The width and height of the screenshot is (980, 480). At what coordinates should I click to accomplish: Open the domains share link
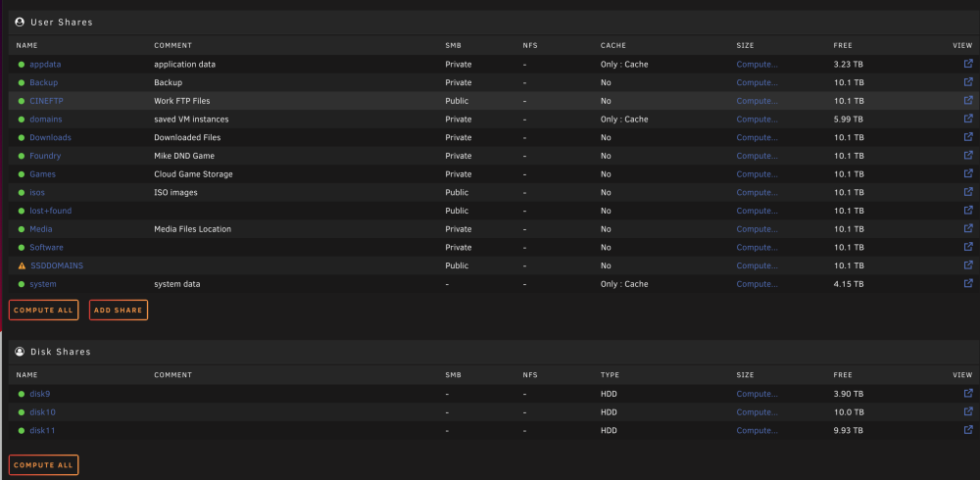46,120
